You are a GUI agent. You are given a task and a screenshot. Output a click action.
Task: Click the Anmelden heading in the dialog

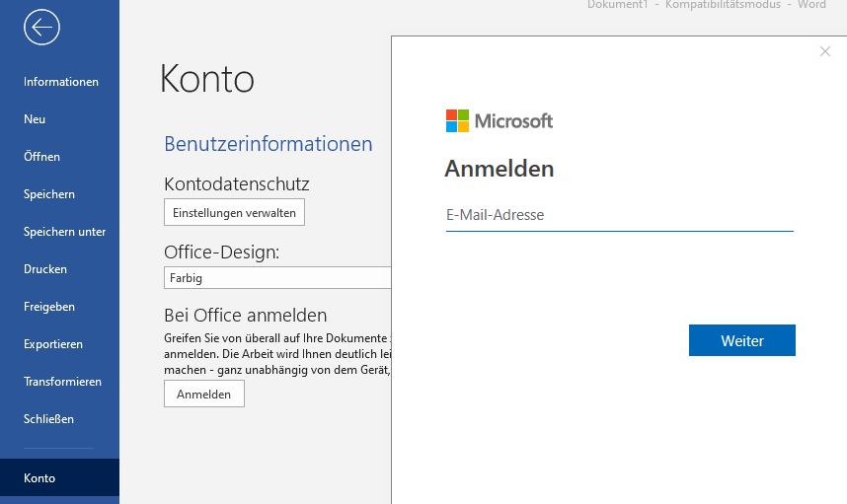click(500, 169)
